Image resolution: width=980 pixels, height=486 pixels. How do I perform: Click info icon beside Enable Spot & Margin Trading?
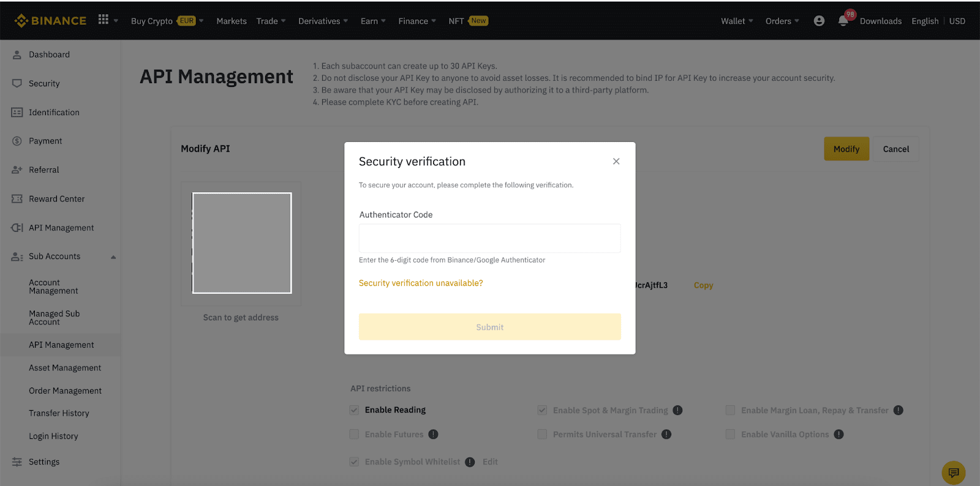(x=677, y=410)
